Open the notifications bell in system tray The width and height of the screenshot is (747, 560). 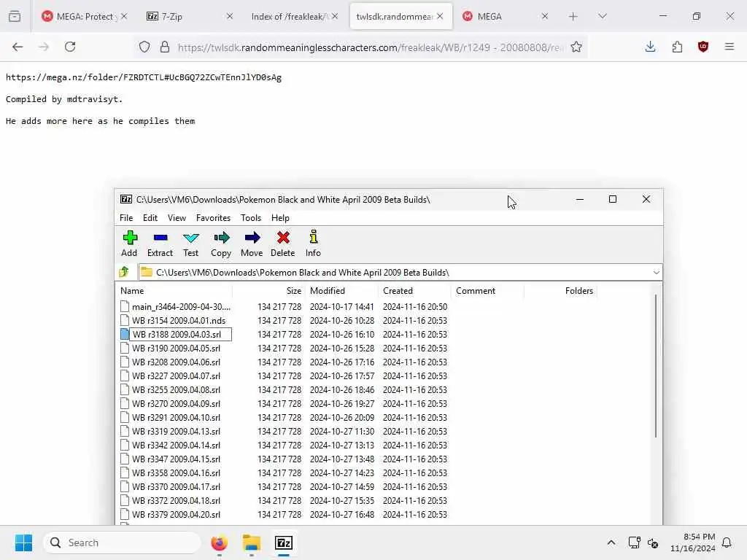coord(727,542)
